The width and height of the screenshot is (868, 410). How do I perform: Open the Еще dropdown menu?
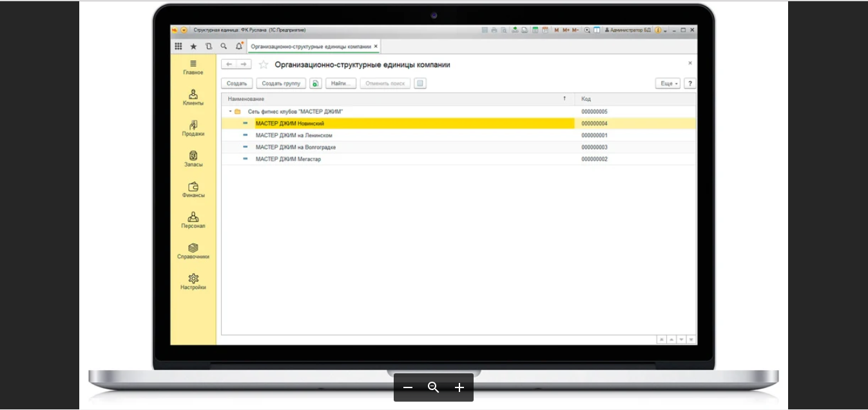[668, 84]
